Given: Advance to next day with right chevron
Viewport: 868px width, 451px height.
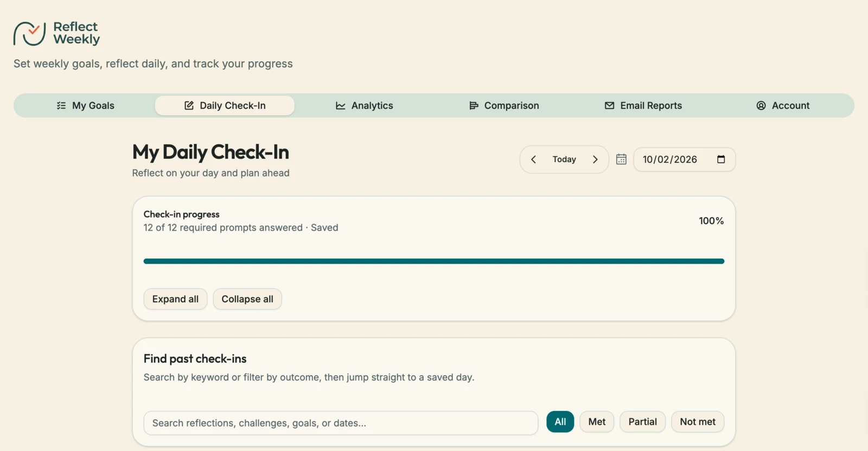Looking at the screenshot, I should tap(595, 160).
